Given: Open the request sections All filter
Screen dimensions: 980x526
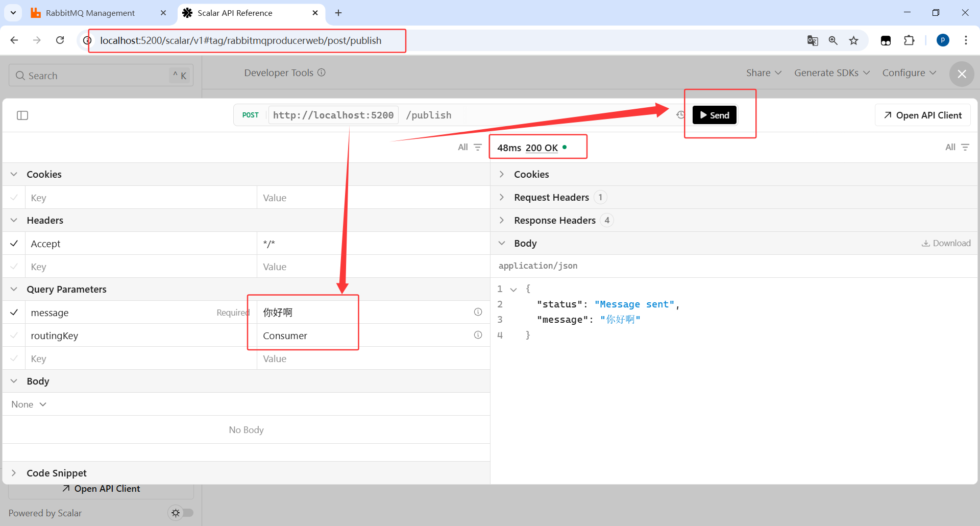Looking at the screenshot, I should tap(470, 147).
